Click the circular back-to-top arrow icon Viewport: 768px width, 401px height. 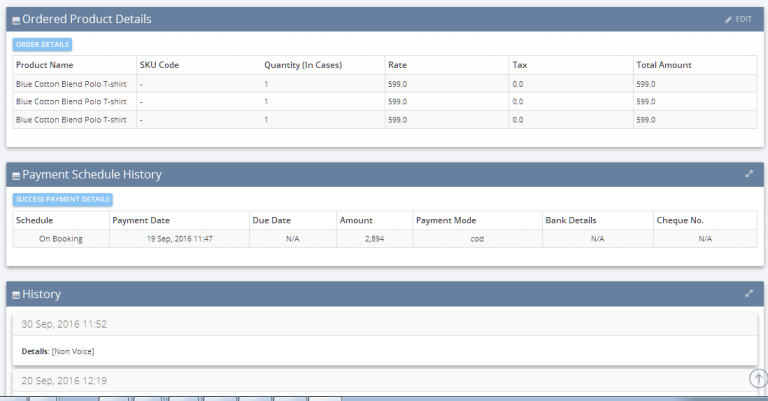[x=758, y=378]
